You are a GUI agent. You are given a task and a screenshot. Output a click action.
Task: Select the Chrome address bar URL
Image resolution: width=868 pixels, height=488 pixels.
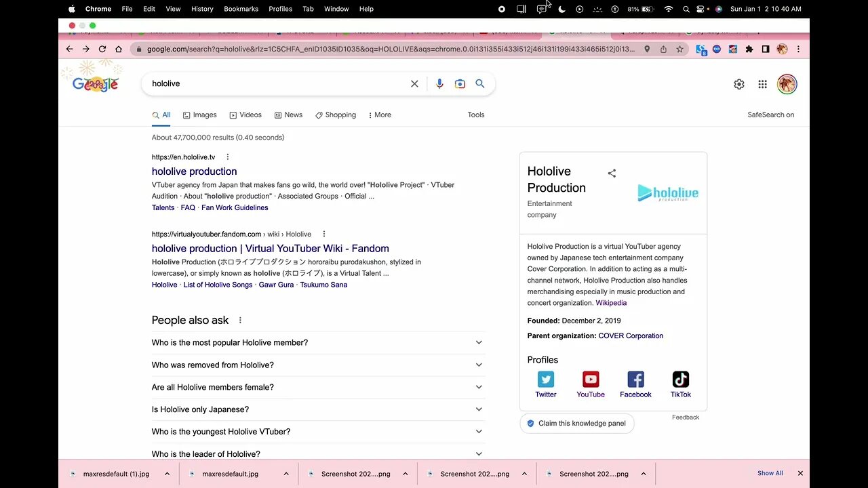pos(391,49)
